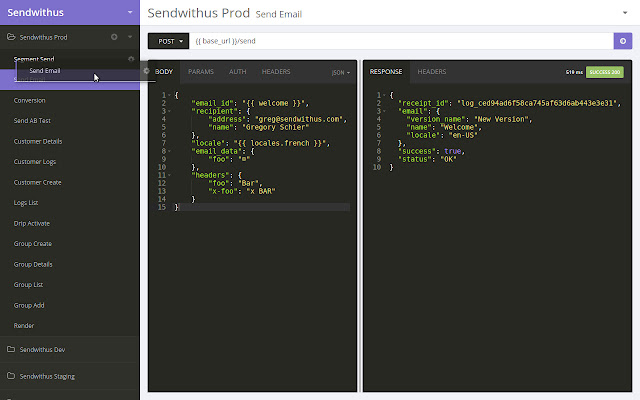The width and height of the screenshot is (640, 400).
Task: Expand the Sendwithus workspace dropdown
Action: 129,14
